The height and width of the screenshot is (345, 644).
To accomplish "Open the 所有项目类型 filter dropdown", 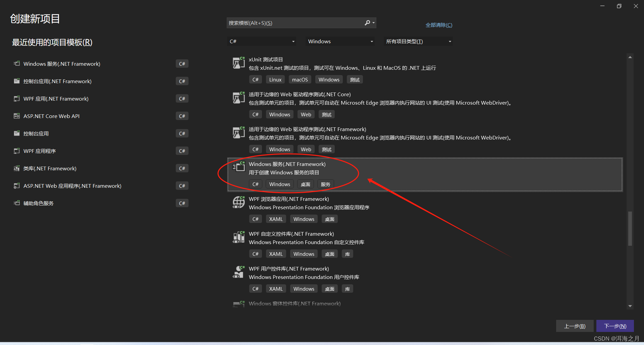I will pos(418,41).
